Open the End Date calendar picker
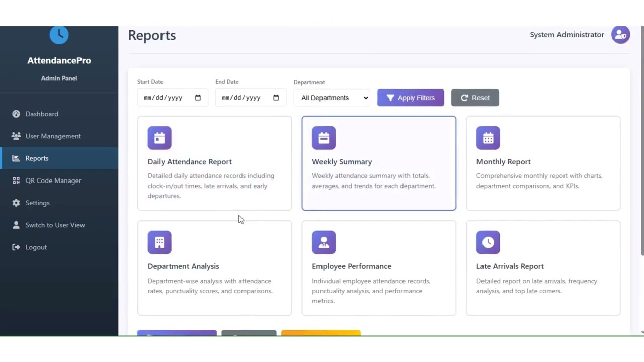644x362 pixels. point(276,98)
